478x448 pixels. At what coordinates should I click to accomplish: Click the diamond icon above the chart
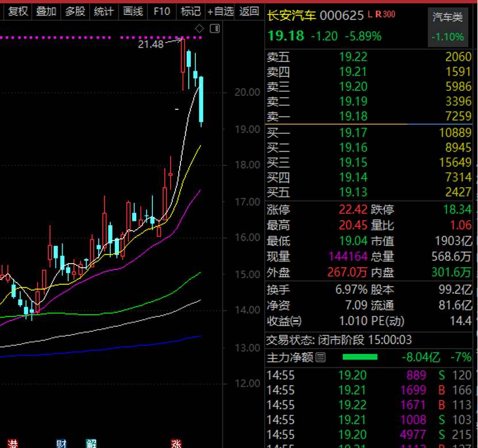[199, 29]
